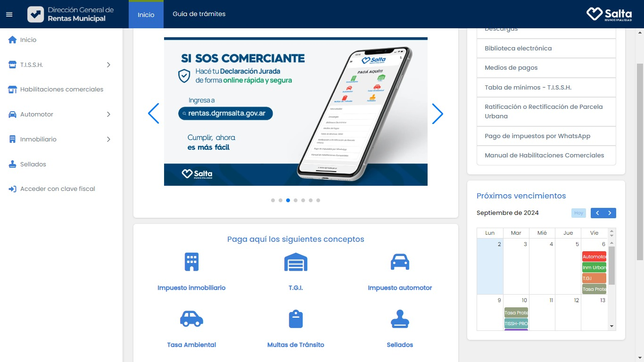This screenshot has height=362, width=644.
Task: Click the Salta Municipalidad logo in header
Action: coord(609,14)
